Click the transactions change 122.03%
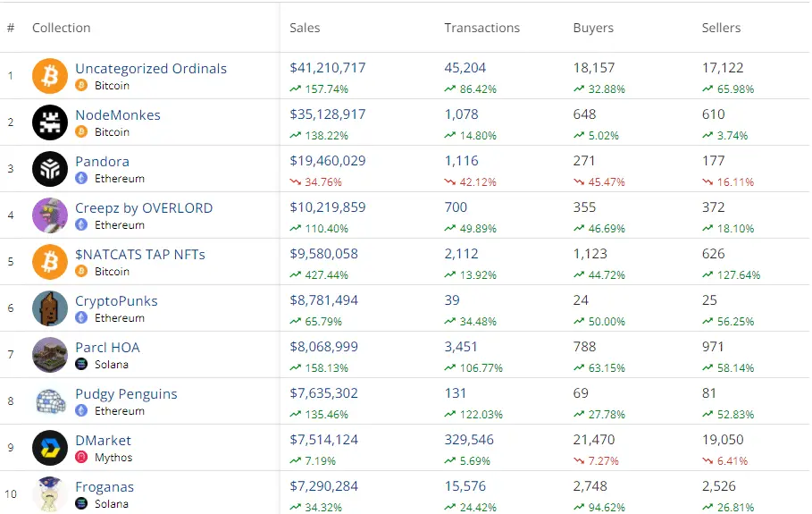 (x=481, y=415)
